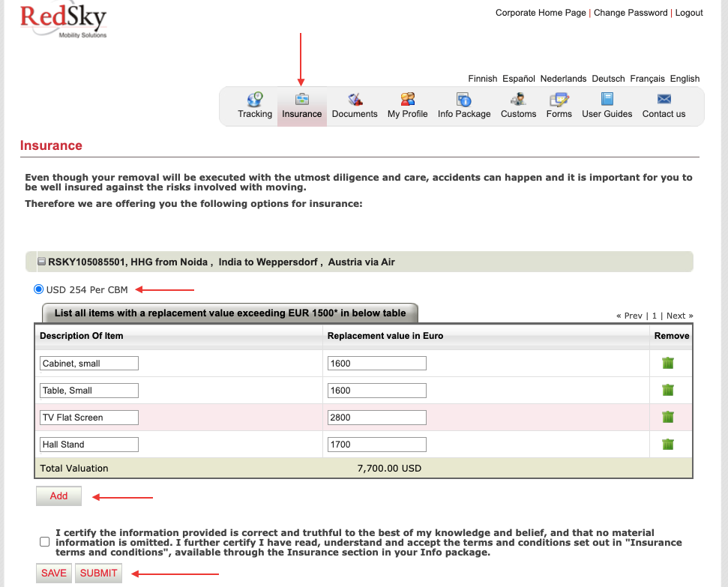The width and height of the screenshot is (728, 587).
Task: Go to the Customs menu label
Action: click(x=519, y=114)
